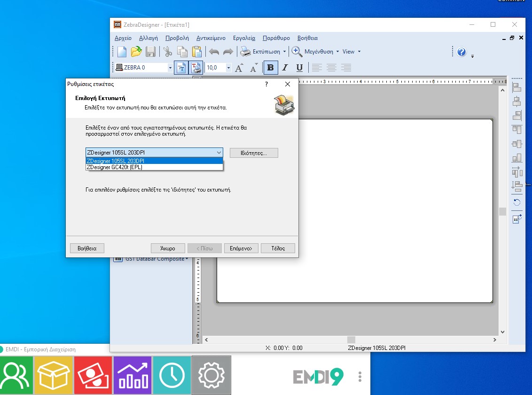Open the Παράθυρο menu
The width and height of the screenshot is (532, 395).
(276, 38)
